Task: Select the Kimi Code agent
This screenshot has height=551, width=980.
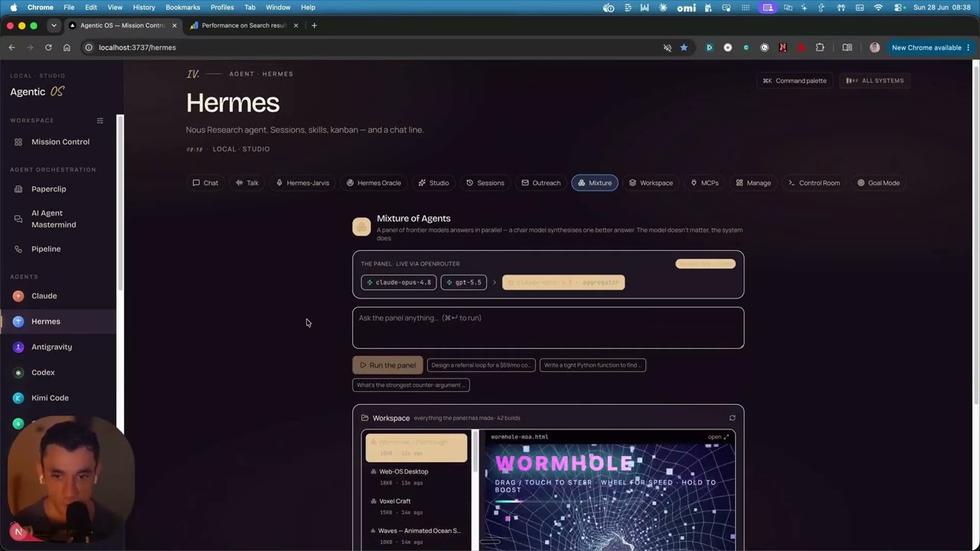Action: click(50, 398)
